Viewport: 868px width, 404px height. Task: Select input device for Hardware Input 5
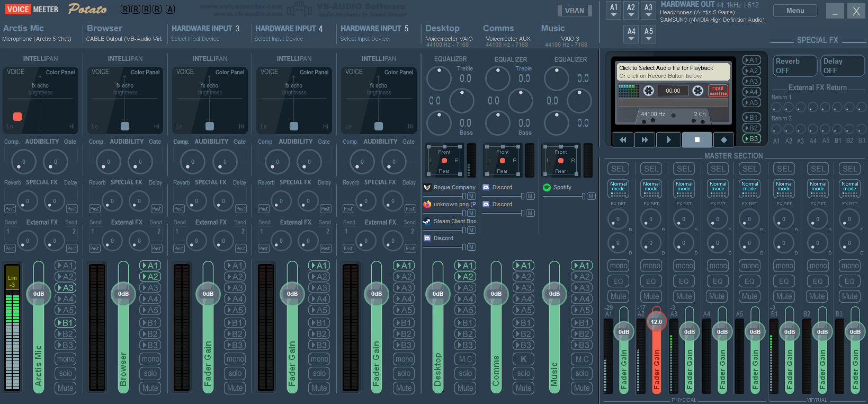(364, 39)
